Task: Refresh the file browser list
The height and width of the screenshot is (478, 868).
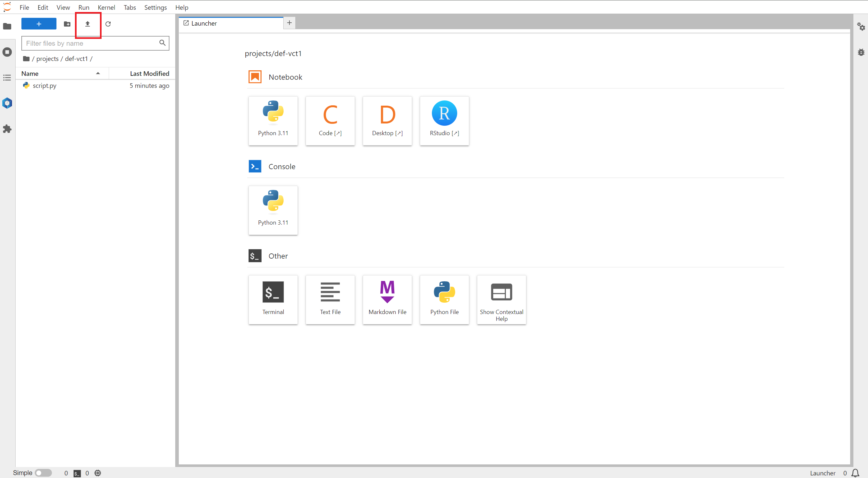Action: (108, 24)
